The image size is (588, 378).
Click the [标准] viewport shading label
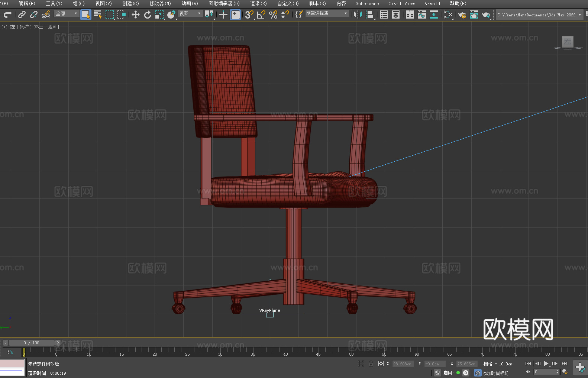[x=26, y=27]
